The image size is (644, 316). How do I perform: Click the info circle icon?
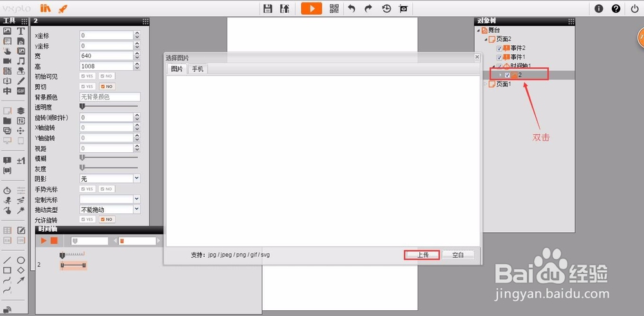(x=599, y=8)
